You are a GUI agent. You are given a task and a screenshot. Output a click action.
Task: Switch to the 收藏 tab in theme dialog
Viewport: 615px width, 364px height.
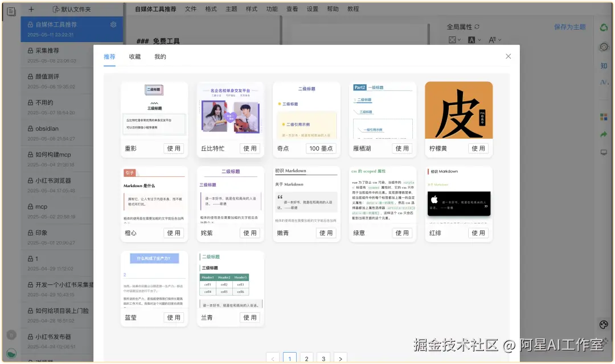click(x=134, y=57)
